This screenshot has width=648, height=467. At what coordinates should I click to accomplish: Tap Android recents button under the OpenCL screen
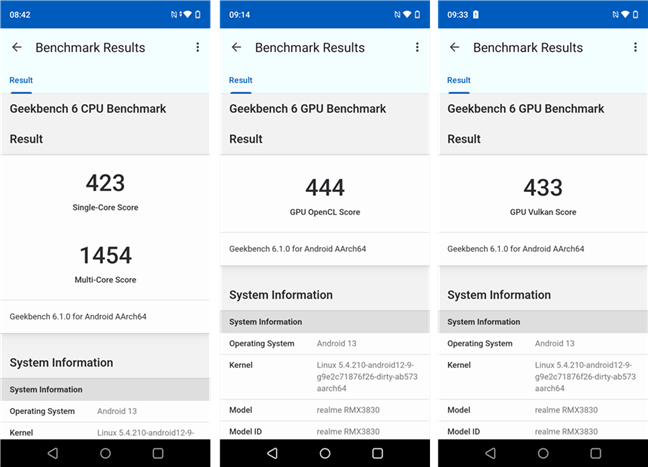pyautogui.click(x=377, y=453)
